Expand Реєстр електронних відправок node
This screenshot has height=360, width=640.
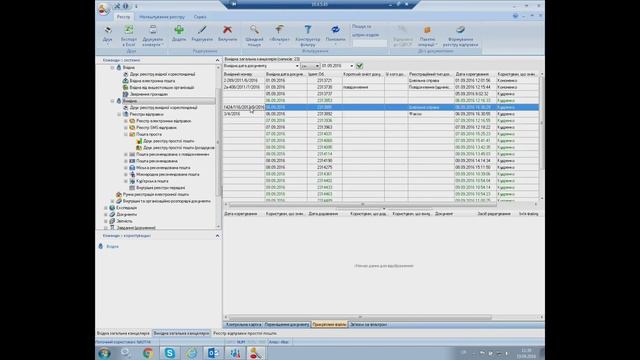click(x=126, y=121)
